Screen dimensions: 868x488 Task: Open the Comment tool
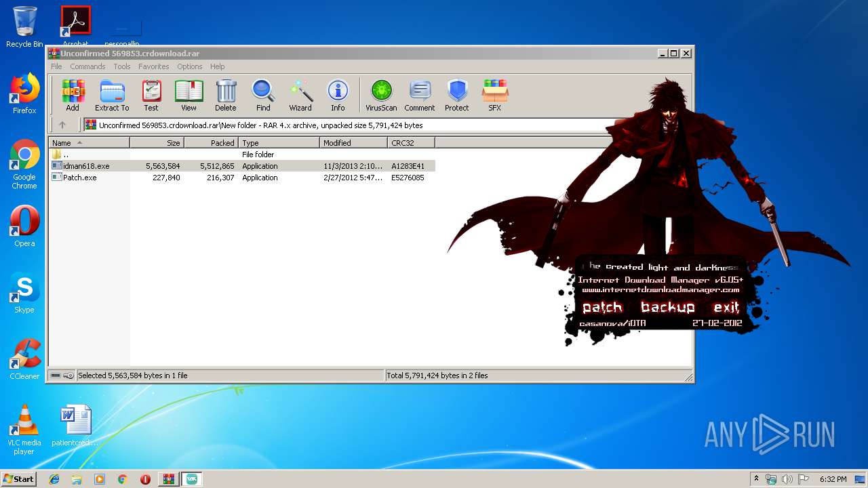coord(420,95)
